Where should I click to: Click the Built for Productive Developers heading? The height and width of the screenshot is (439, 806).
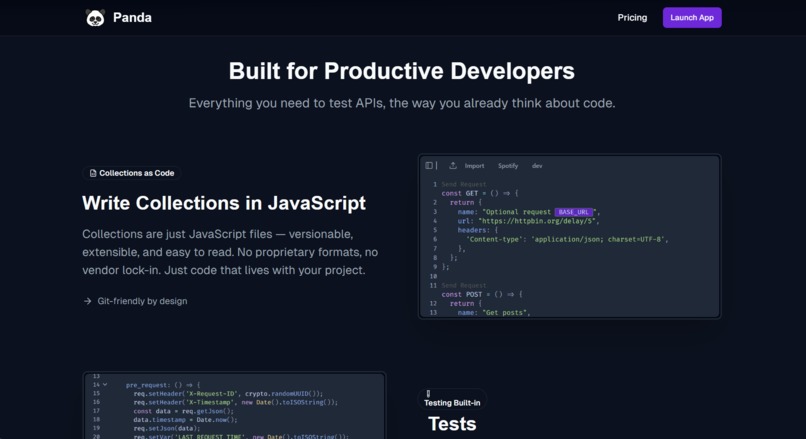402,71
